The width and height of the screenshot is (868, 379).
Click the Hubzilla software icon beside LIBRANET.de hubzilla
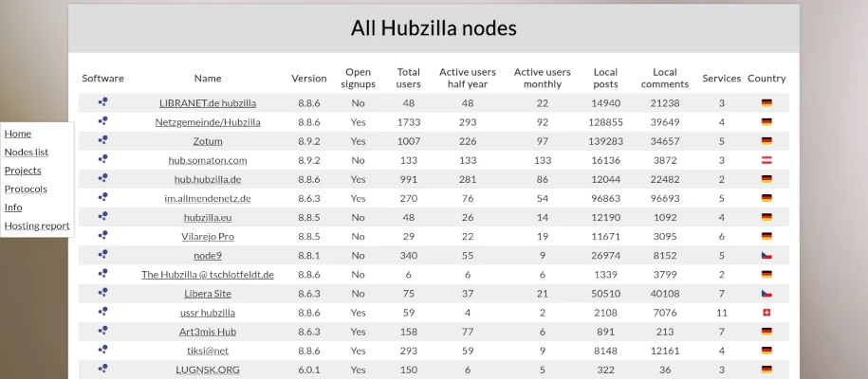103,102
